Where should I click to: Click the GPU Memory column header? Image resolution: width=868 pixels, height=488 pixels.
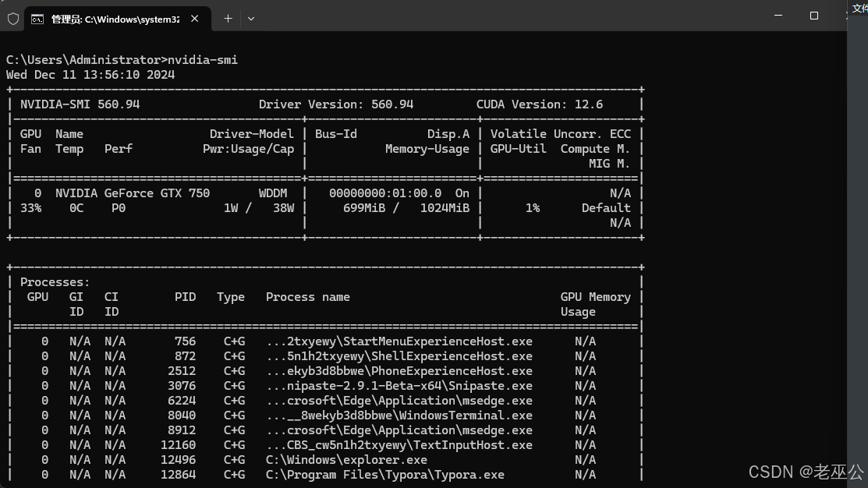click(x=596, y=297)
